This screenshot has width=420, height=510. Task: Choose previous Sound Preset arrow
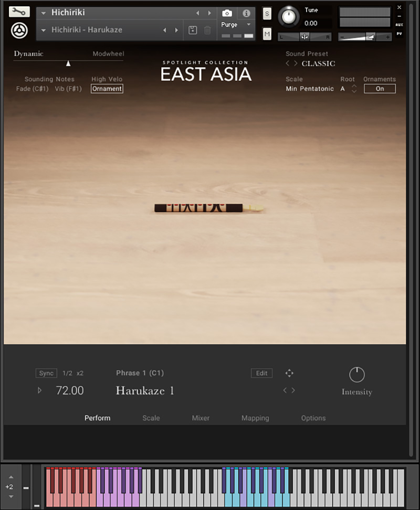click(288, 63)
